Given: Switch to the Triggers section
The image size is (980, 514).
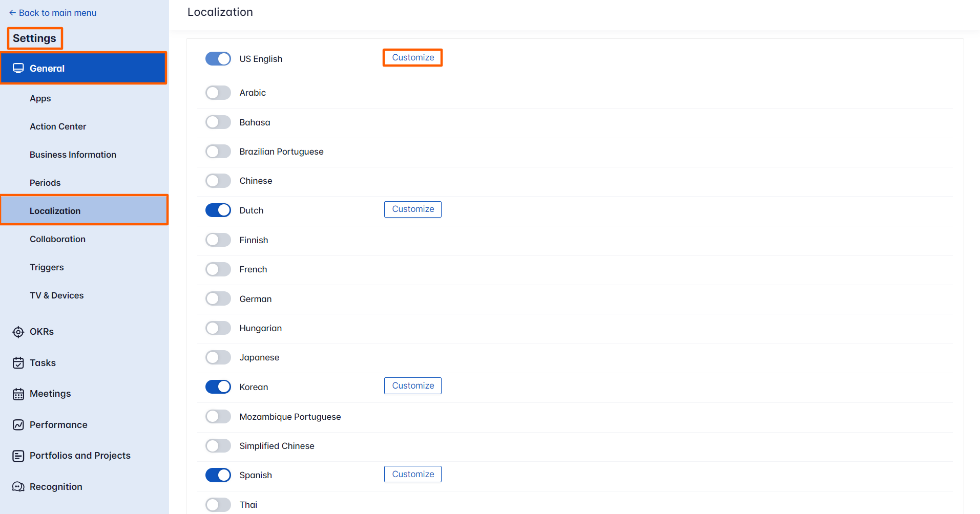Looking at the screenshot, I should pyautogui.click(x=47, y=267).
